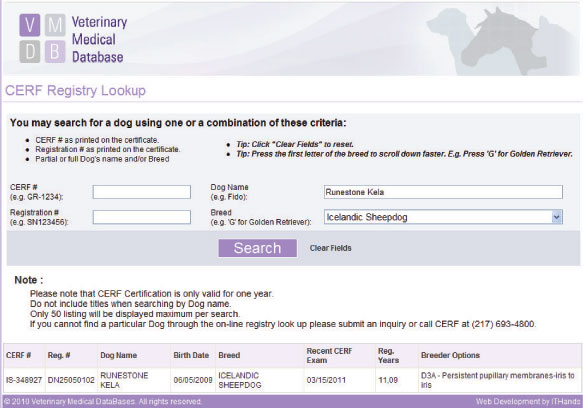Click the VMDB logo tiles
This screenshot has height=408, width=583.
tap(42, 38)
